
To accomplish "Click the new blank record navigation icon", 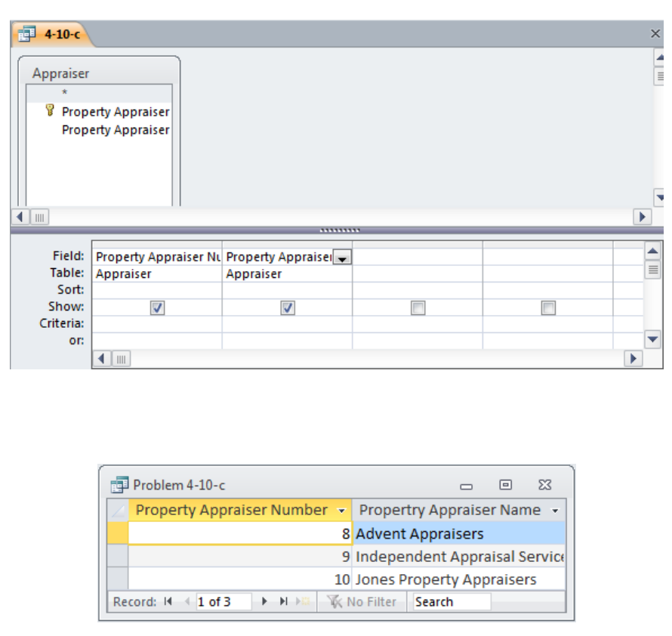I will (303, 602).
